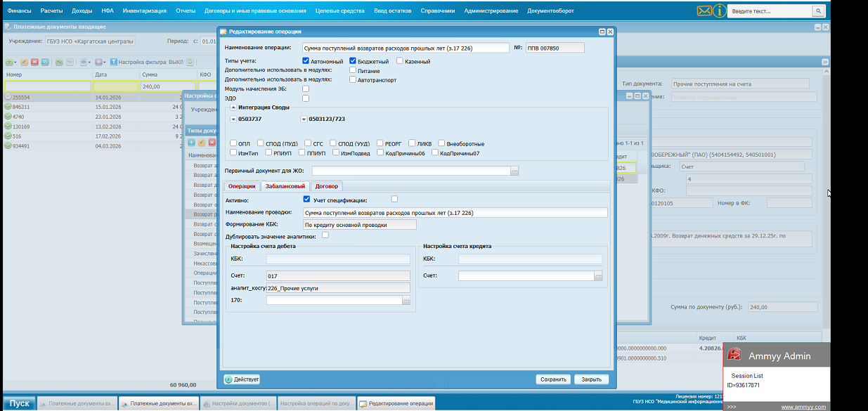Open the '170' field picker button
The image size is (868, 411).
click(406, 301)
